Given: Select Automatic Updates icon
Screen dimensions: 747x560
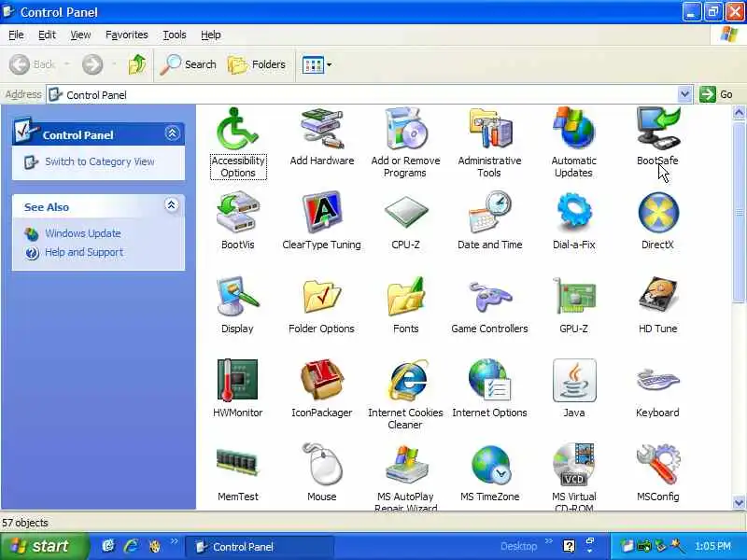Looking at the screenshot, I should coord(573,129).
